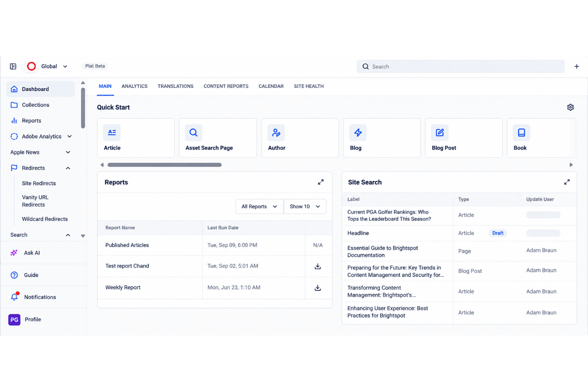Expand the Reports widget to full view
Image resolution: width=588 pixels, height=392 pixels.
point(321,182)
